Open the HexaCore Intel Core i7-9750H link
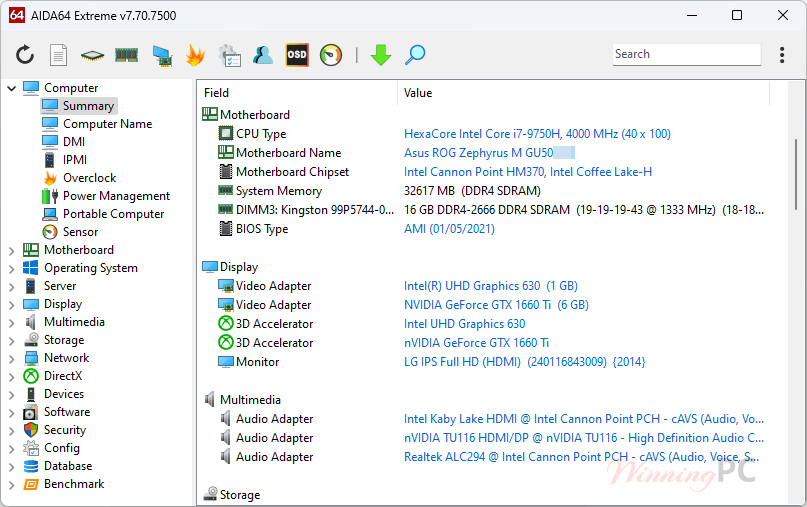The image size is (807, 507). [x=537, y=134]
